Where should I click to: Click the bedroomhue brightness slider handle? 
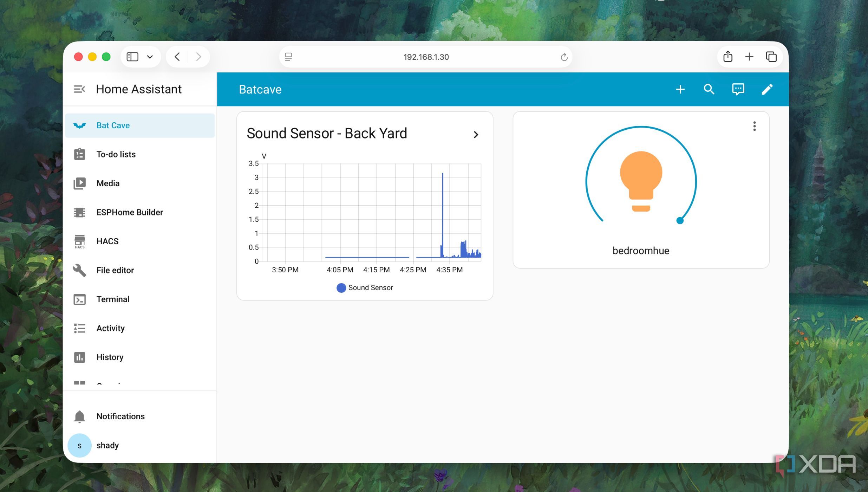pos(680,221)
